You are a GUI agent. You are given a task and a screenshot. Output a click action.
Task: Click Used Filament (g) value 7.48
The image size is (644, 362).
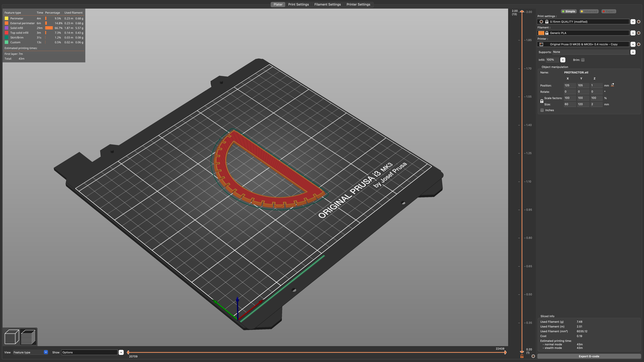coord(579,322)
